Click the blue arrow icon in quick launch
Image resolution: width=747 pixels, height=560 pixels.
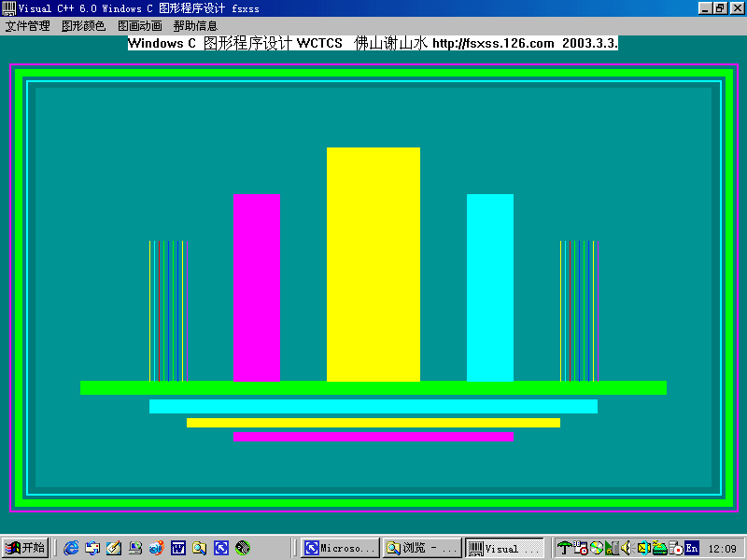221,548
